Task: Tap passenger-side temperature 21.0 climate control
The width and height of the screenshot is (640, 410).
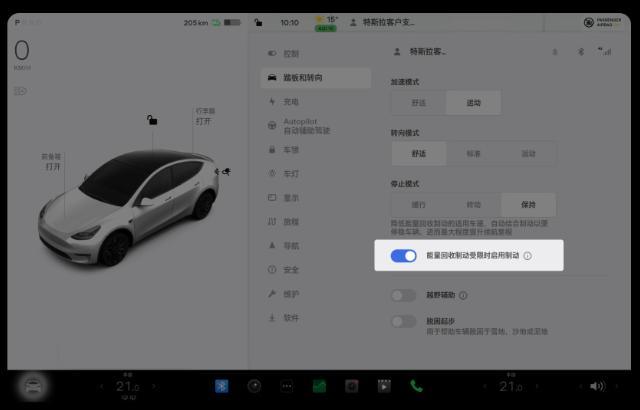Action: (x=510, y=386)
